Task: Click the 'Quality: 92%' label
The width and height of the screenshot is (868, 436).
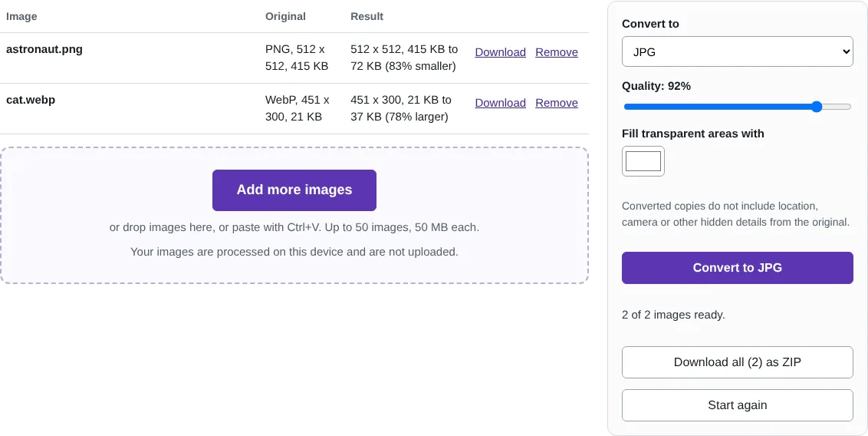Action: pos(656,86)
